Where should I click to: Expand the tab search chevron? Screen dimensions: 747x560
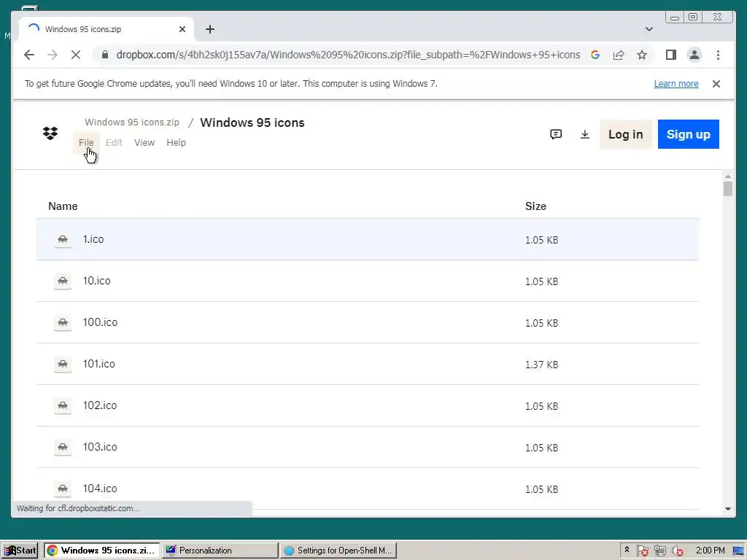pos(649,29)
